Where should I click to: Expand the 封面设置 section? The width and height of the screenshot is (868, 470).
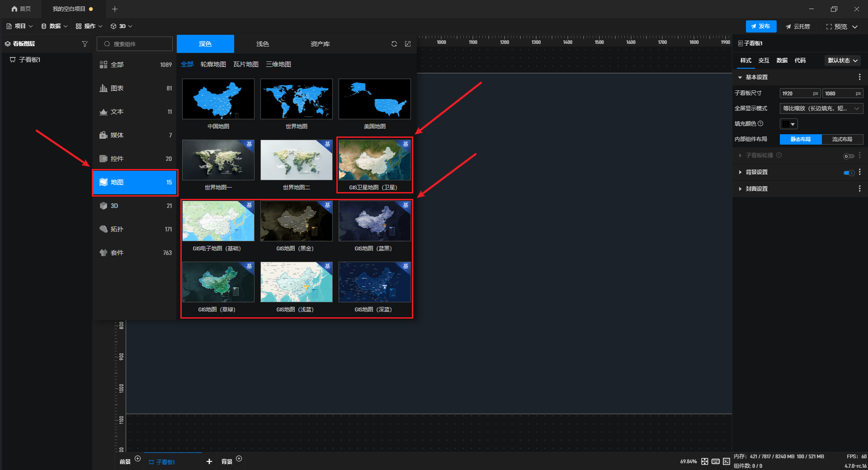click(756, 189)
